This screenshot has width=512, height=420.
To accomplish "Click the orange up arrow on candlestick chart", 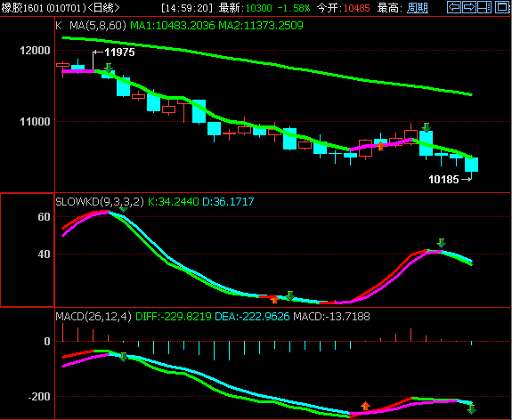I will (x=380, y=146).
